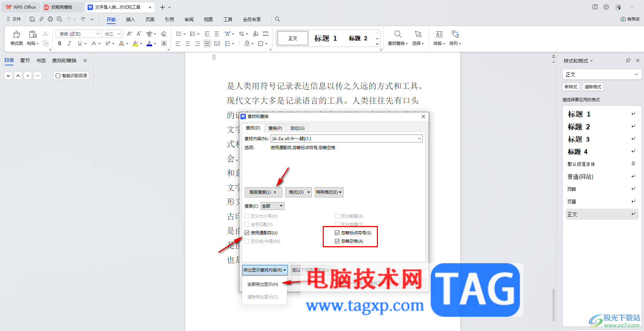Decrease font size with A- icon
Viewport: 644px width, 331px height.
(139, 34)
